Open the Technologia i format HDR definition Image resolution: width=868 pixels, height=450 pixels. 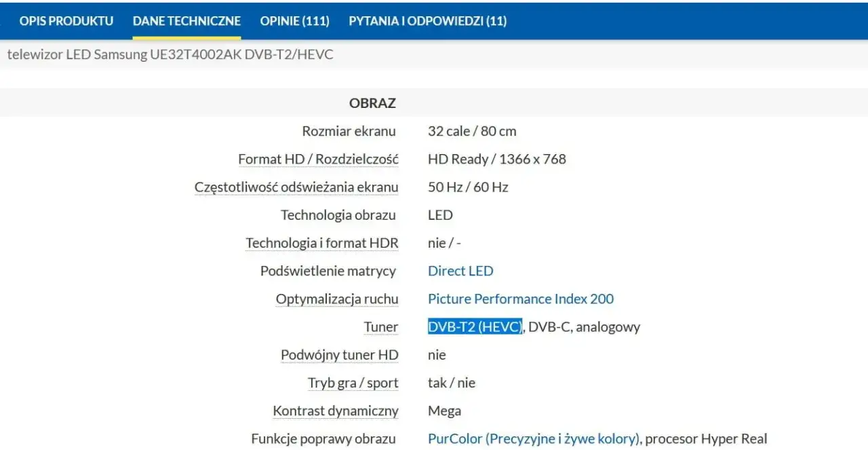tap(321, 242)
